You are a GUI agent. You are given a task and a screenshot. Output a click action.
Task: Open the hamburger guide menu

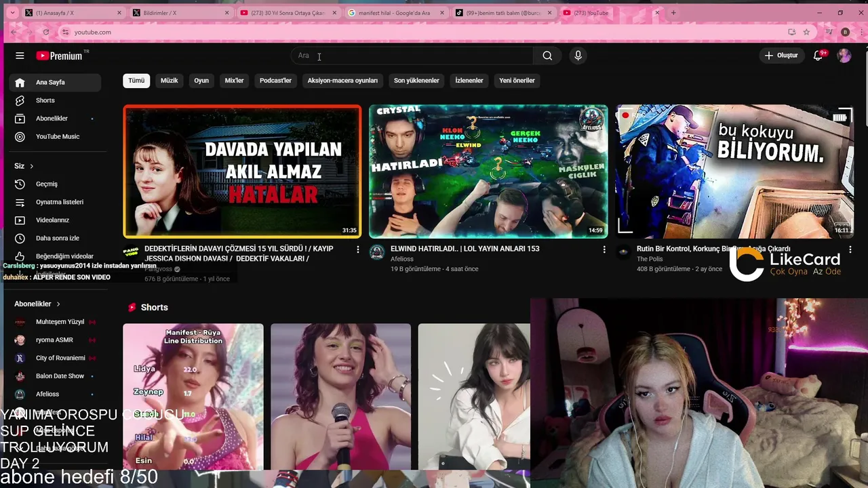pyautogui.click(x=20, y=56)
